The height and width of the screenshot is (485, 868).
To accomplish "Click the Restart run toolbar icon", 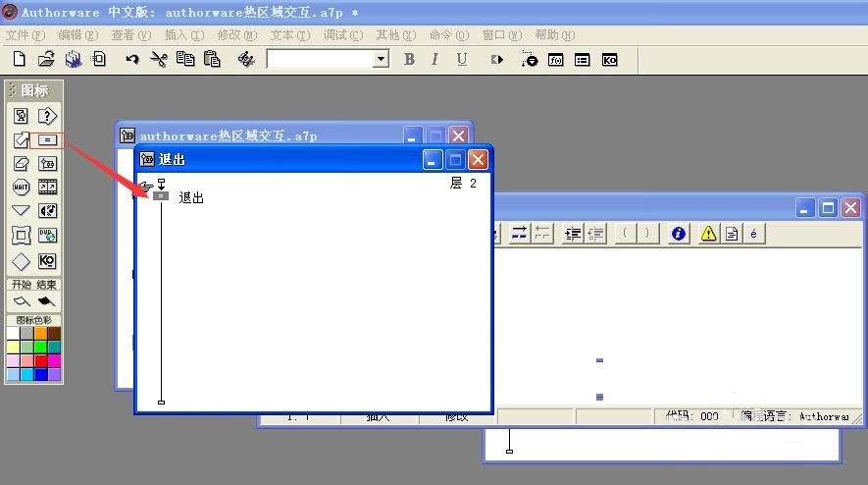I will (x=496, y=59).
